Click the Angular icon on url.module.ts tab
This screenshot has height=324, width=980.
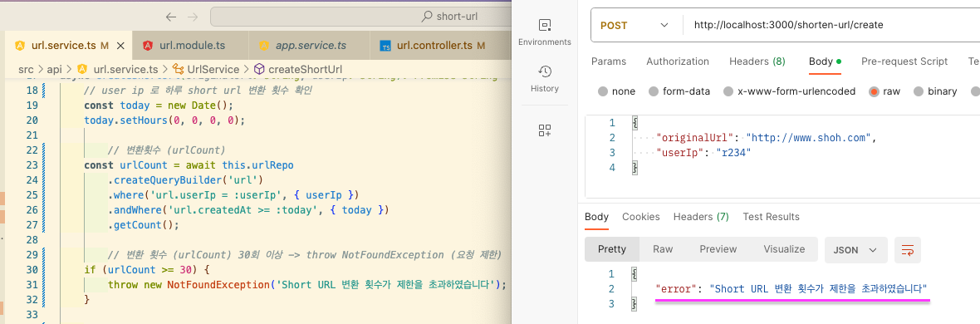coord(148,46)
